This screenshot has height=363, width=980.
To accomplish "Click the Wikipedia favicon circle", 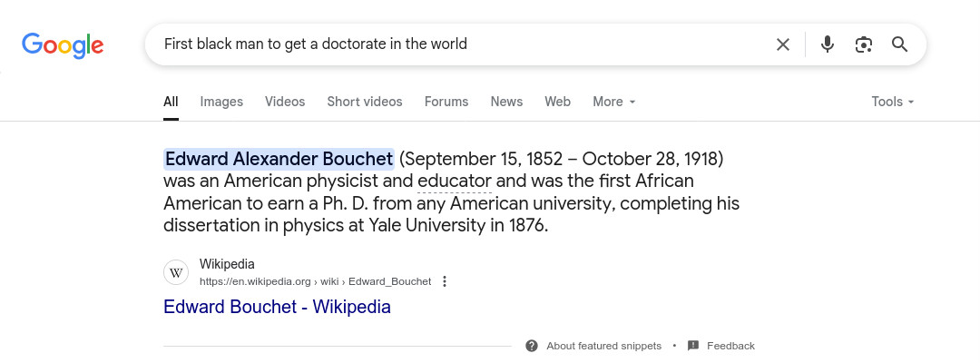I will click(176, 272).
